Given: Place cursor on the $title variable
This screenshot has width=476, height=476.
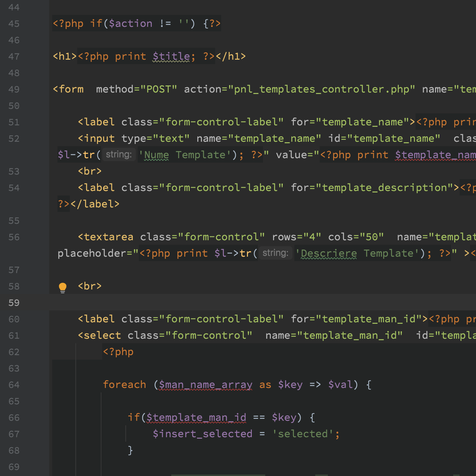Looking at the screenshot, I should pos(171,56).
